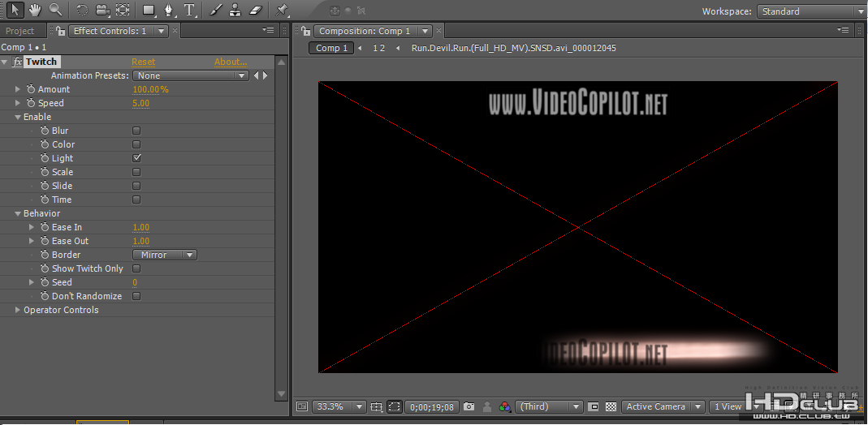The height and width of the screenshot is (425, 868).
Task: Open the Border Mirror dropdown
Action: [164, 255]
